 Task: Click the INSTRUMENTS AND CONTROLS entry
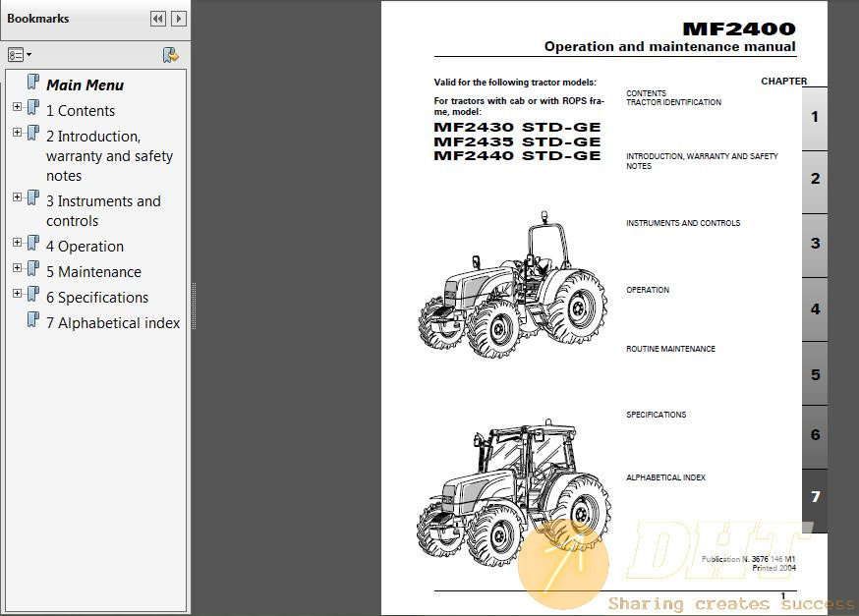(683, 223)
